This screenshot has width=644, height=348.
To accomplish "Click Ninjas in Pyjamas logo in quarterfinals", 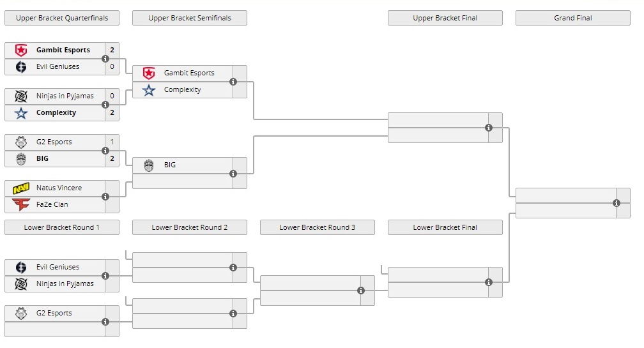I will 21,96.
